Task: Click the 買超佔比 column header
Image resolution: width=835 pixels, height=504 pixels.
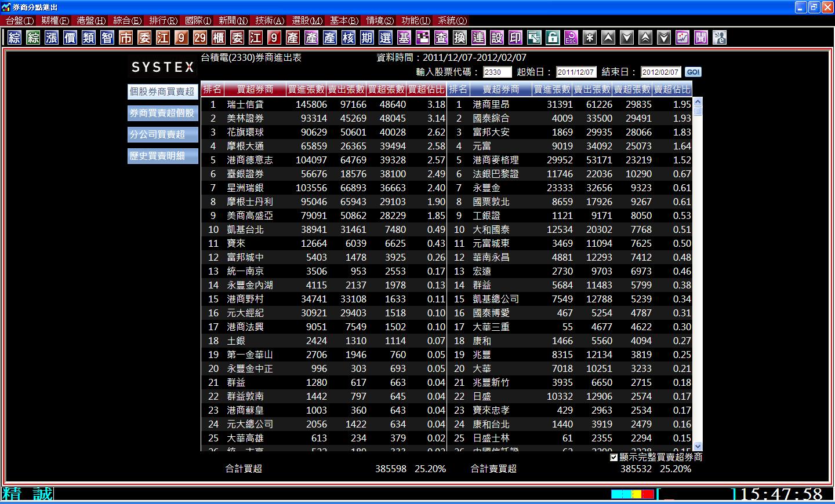Action: point(427,89)
